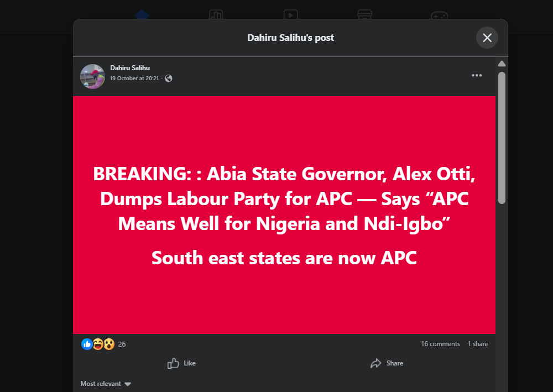Viewport: 553px width, 392px height.
Task: Open the 16 comments link
Action: coord(440,344)
